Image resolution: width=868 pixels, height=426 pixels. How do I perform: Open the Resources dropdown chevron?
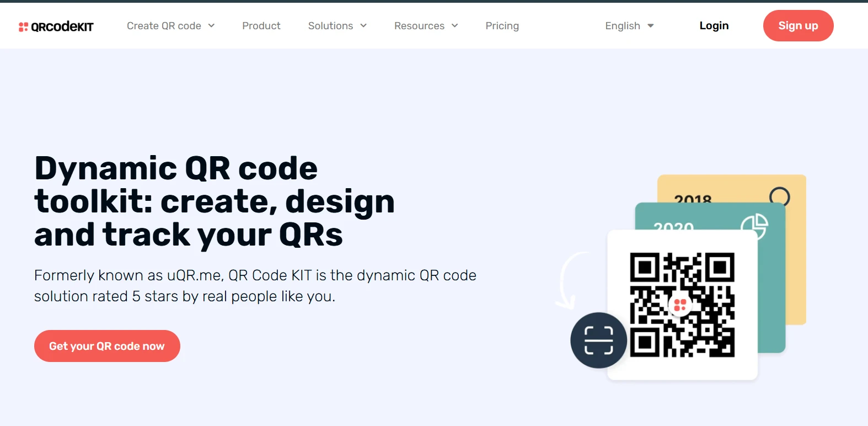[x=454, y=26]
